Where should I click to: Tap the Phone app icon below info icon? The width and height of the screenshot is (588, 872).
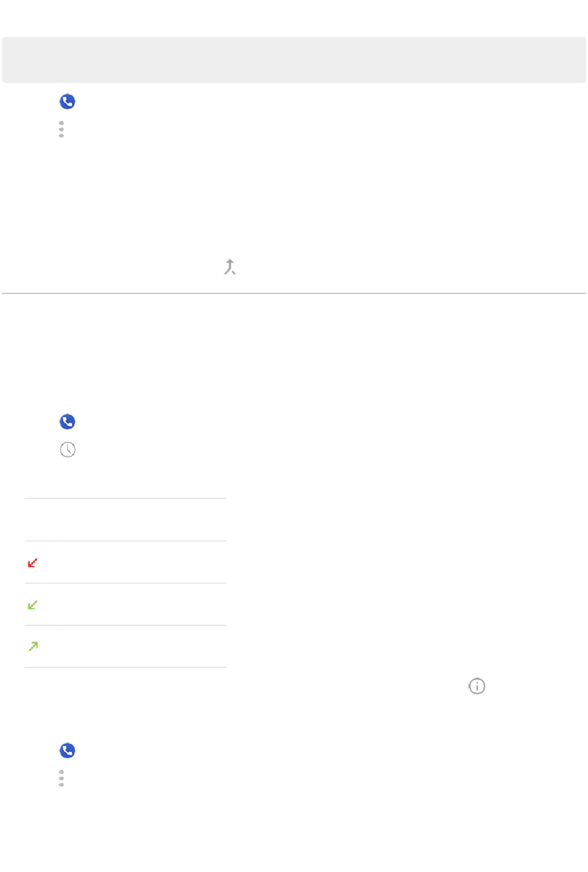(x=67, y=751)
